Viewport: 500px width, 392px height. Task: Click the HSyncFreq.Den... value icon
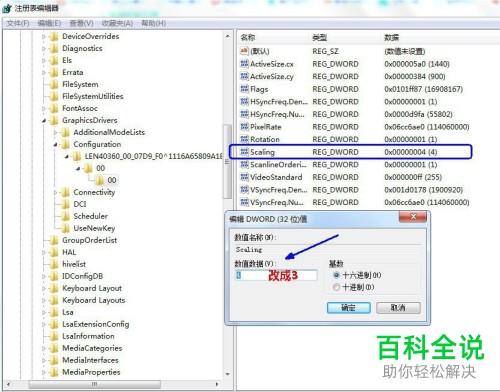click(x=244, y=102)
